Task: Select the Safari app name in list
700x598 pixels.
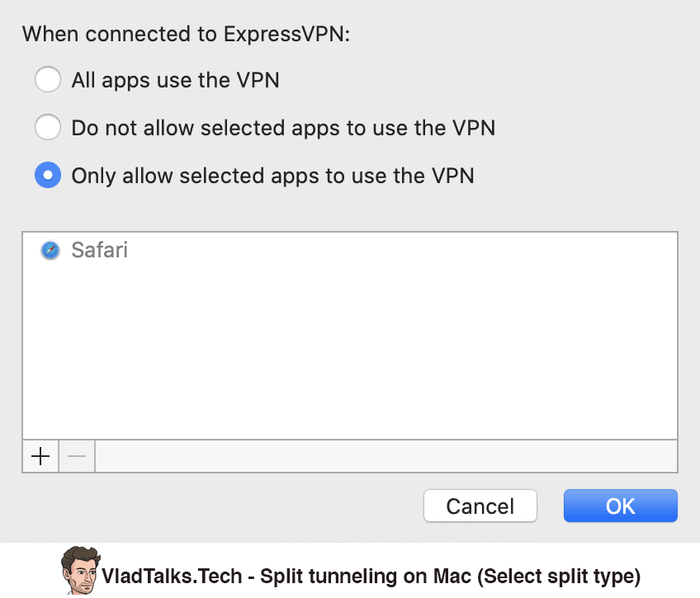Action: pyautogui.click(x=100, y=250)
